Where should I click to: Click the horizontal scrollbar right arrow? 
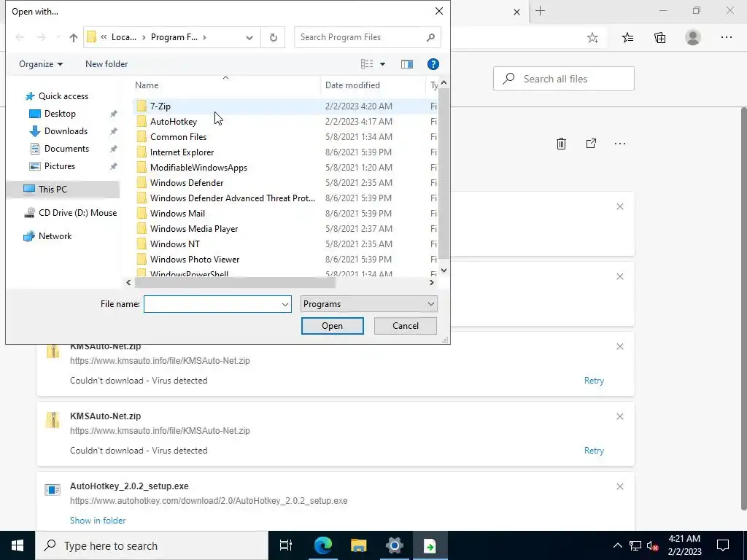(431, 282)
